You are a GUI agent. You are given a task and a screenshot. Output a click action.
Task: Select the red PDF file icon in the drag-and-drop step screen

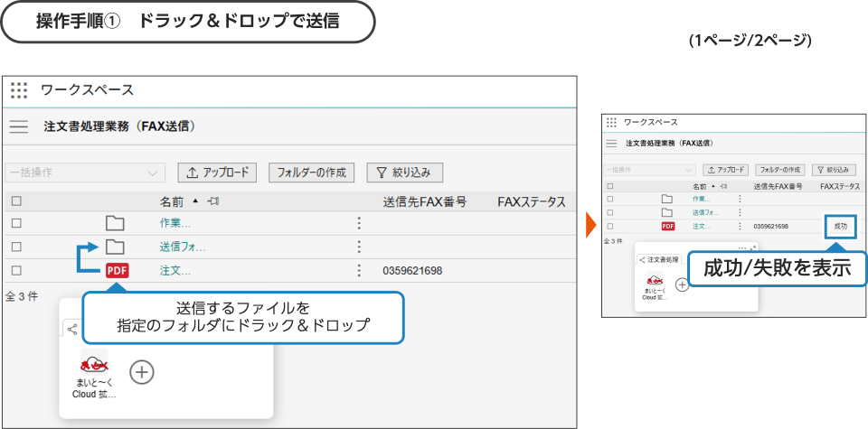(117, 270)
